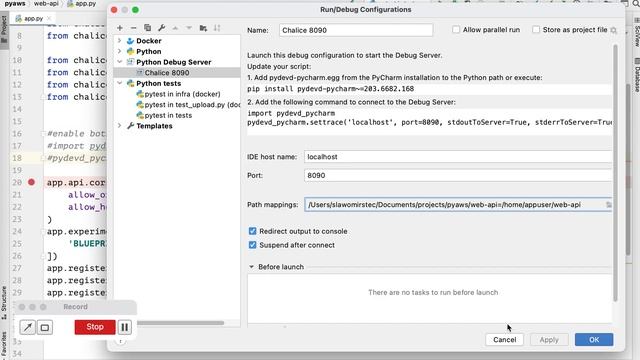Toggle breakpoint on line 20

pyautogui.click(x=31, y=182)
